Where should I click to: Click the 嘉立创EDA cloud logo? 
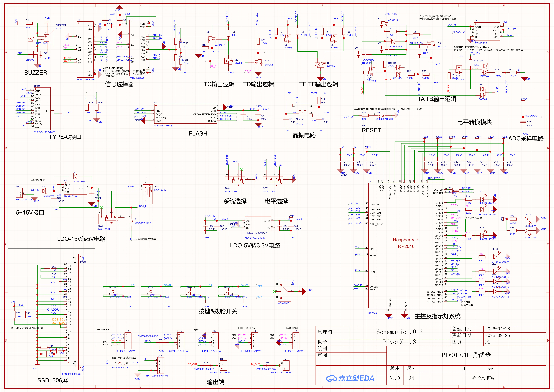click(350, 378)
